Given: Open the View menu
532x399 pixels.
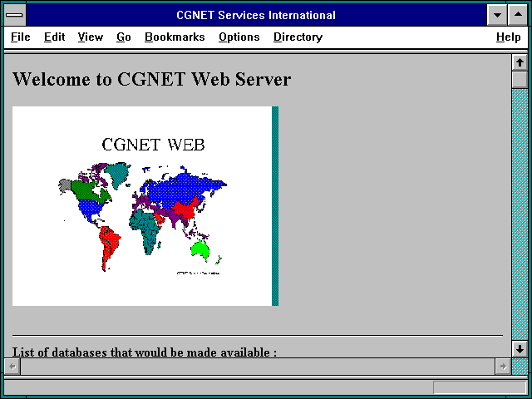Looking at the screenshot, I should point(91,37).
